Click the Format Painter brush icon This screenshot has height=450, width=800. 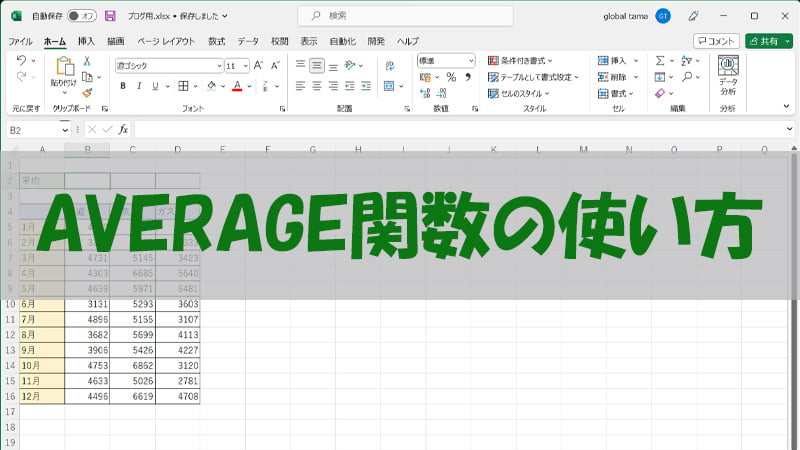pos(88,93)
